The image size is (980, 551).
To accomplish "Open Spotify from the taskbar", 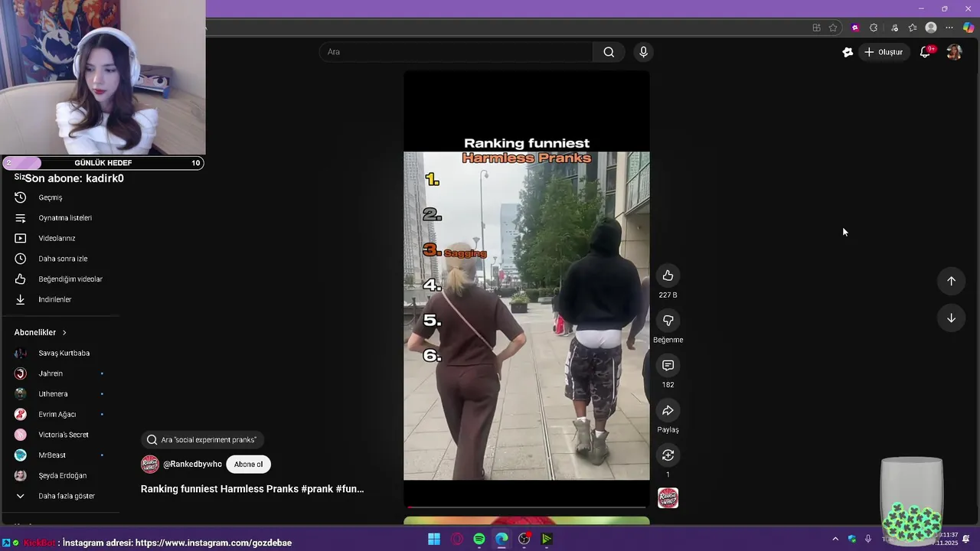I will [479, 539].
